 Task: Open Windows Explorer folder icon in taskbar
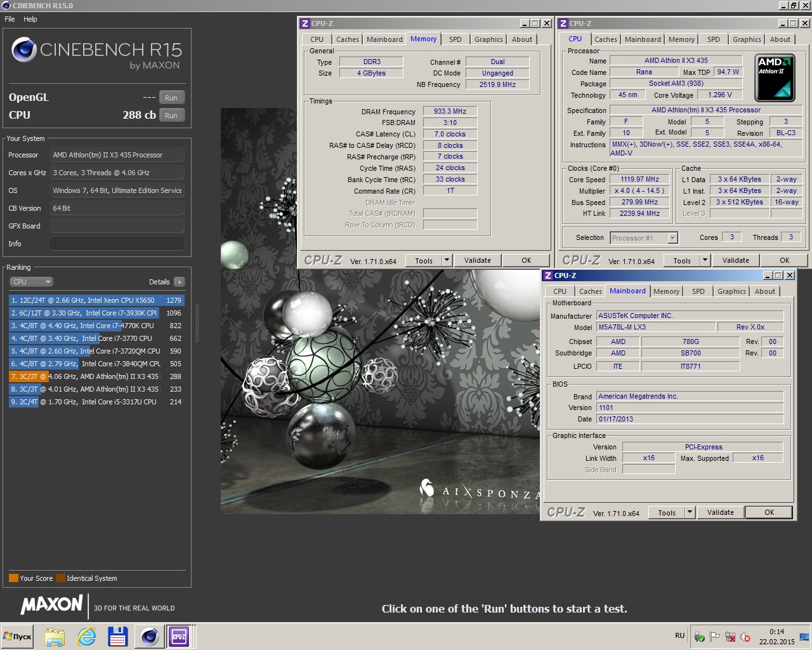click(55, 637)
